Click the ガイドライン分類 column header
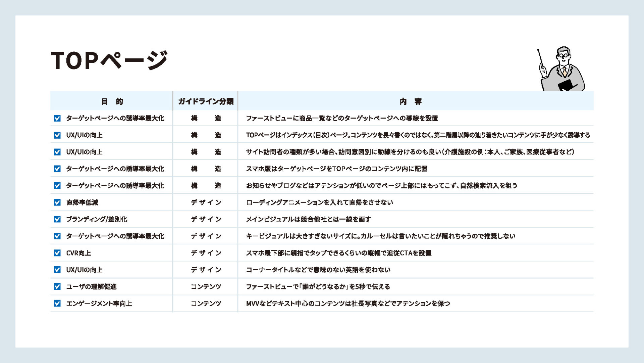This screenshot has width=644, height=363. point(206,101)
